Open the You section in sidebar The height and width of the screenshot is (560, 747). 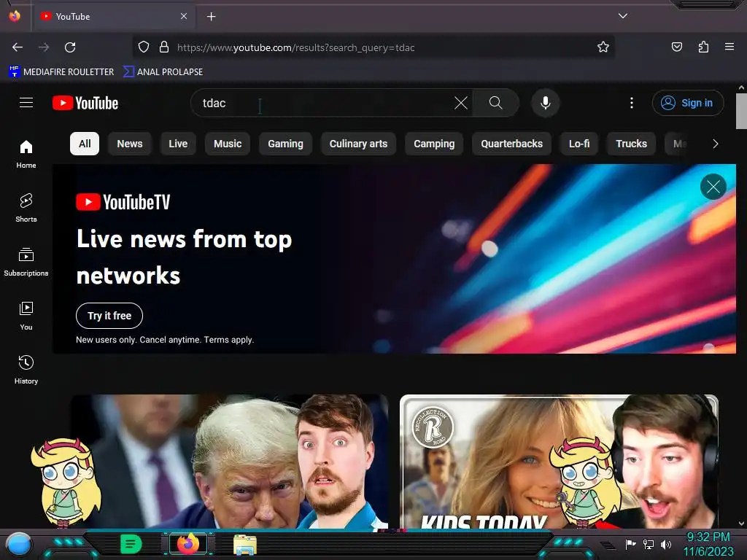[x=26, y=316]
